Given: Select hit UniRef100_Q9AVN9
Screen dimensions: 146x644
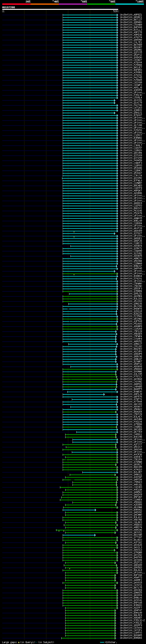Looking at the screenshot, I should click(131, 40).
